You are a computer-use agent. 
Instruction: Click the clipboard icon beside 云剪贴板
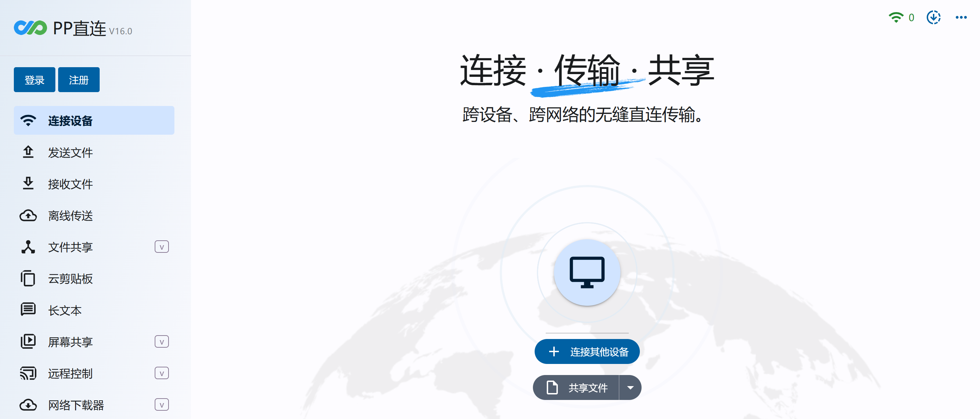[x=28, y=278]
